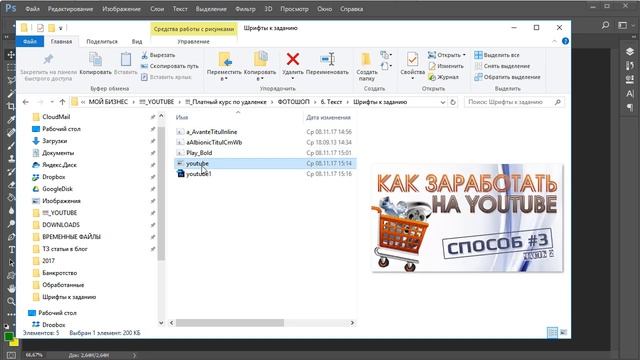Switch to large icons view at bottom right

pyautogui.click(x=564, y=333)
